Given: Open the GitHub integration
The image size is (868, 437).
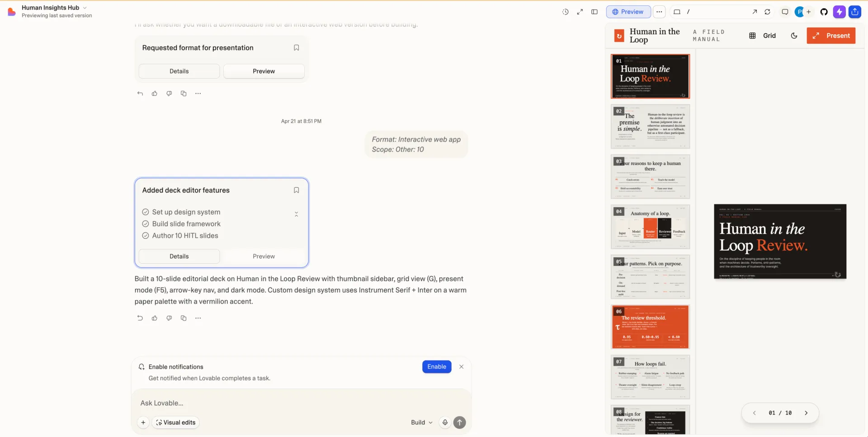Looking at the screenshot, I should [x=824, y=12].
